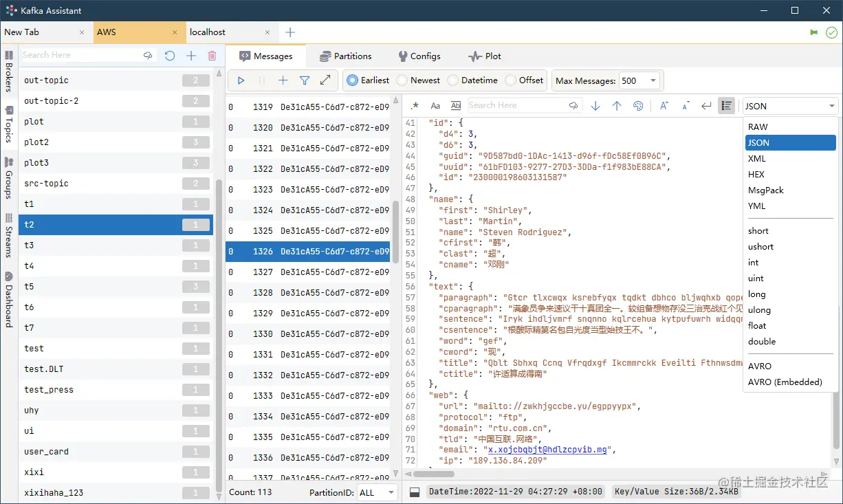The image size is (843, 504).
Task: Expand the message panel to full size
Action: (x=325, y=80)
